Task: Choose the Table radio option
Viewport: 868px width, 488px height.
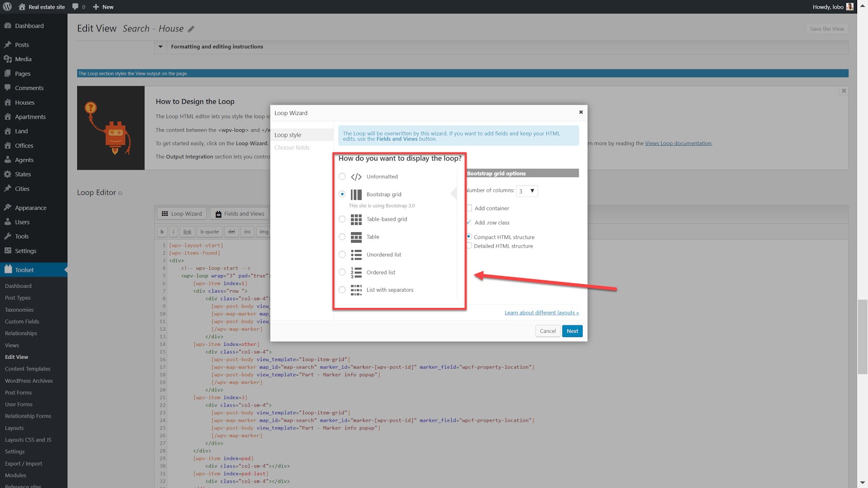Action: [x=342, y=237]
